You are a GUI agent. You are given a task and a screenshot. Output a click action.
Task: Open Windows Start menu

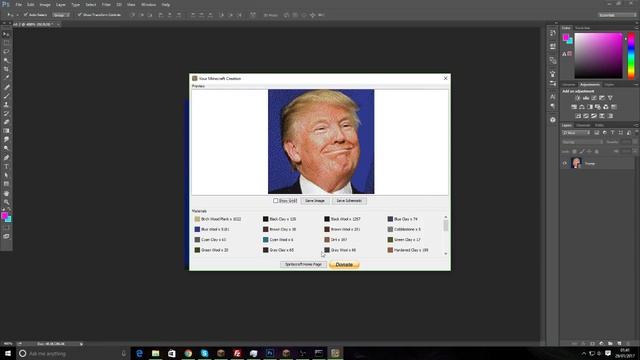tap(7, 353)
